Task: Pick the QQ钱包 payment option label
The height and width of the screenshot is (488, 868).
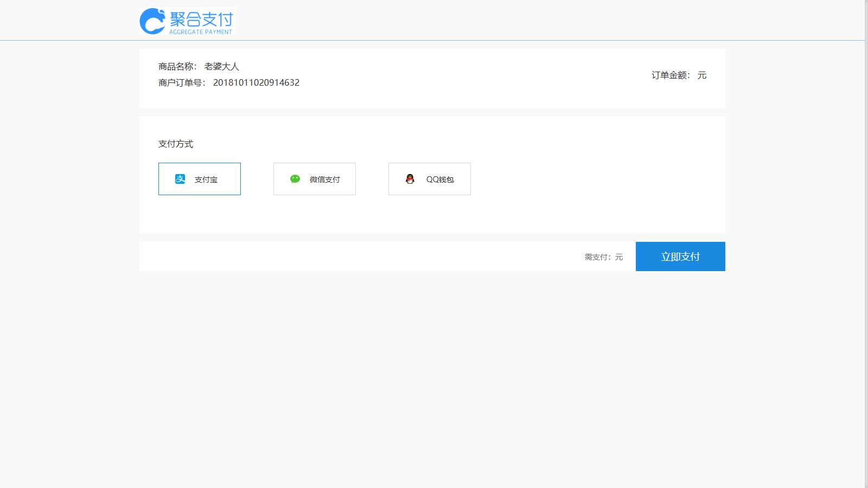Action: (440, 179)
